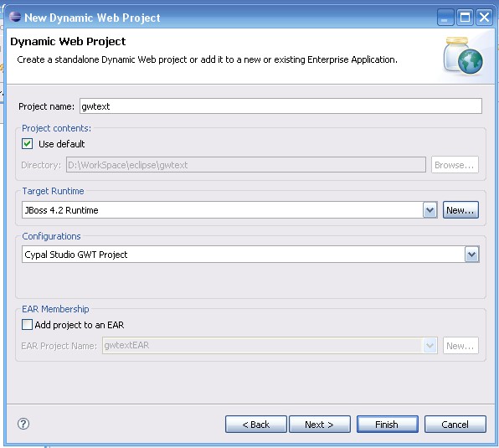Image resolution: width=499 pixels, height=448 pixels.
Task: Click the web project jar globe image
Action: coord(463,55)
